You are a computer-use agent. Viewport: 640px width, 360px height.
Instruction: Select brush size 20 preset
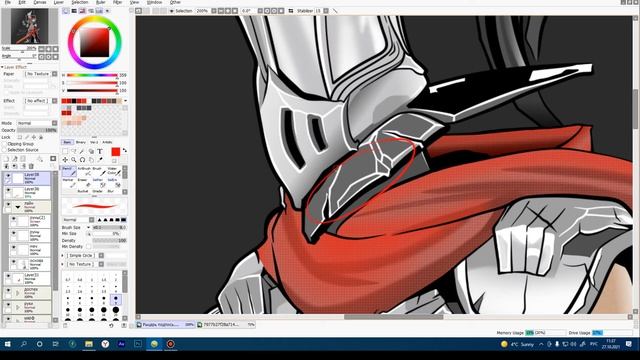coord(116,311)
